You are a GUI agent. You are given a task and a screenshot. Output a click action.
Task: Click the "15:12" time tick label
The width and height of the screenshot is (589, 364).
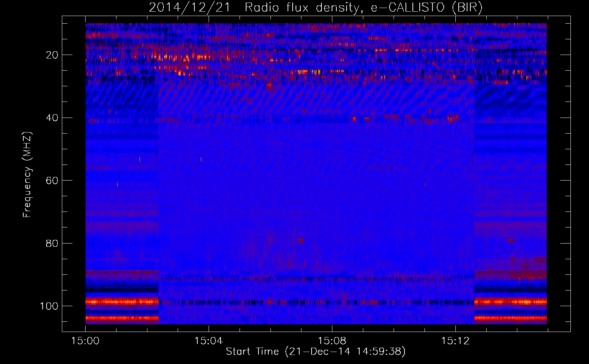tap(455, 341)
